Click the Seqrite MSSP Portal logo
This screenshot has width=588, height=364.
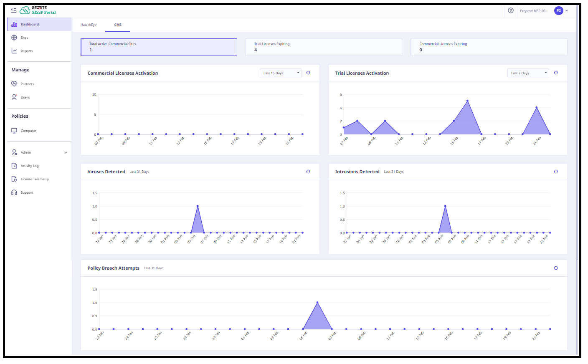(x=38, y=10)
